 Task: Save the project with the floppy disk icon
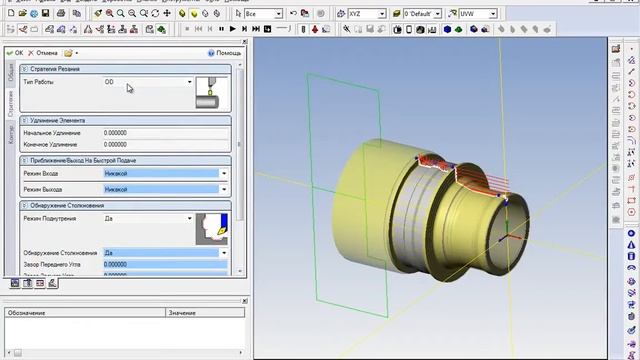point(45,13)
